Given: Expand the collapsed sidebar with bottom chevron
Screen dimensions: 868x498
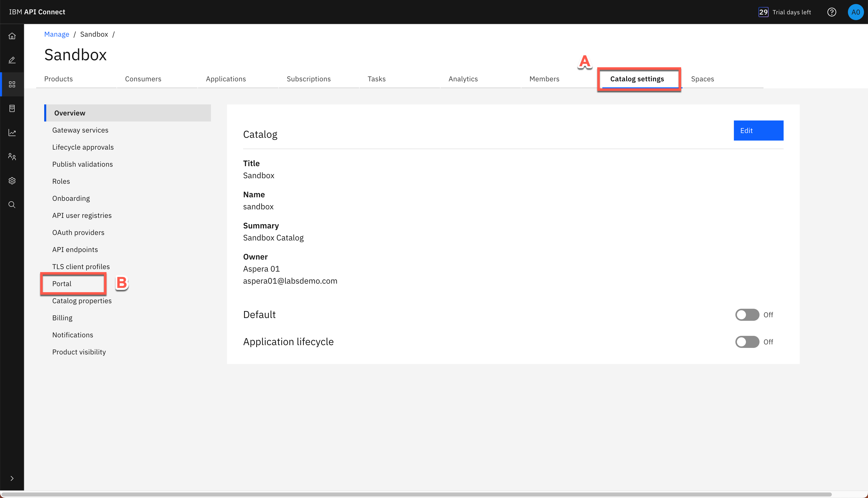Looking at the screenshot, I should pyautogui.click(x=12, y=478).
